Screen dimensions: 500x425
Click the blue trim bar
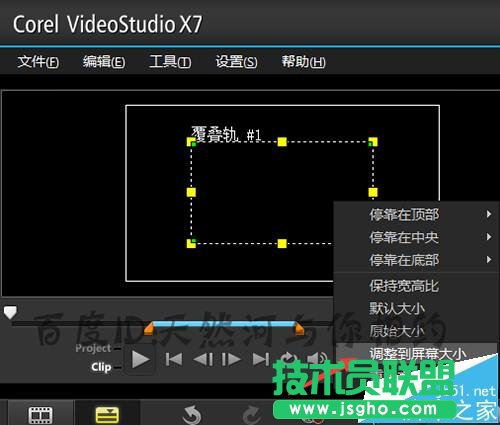(224, 324)
